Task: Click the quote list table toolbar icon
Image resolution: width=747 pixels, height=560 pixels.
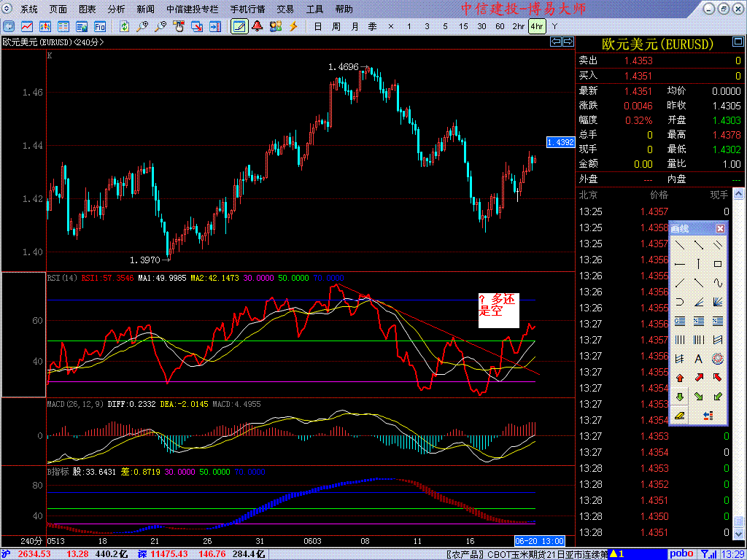Action: (x=63, y=26)
